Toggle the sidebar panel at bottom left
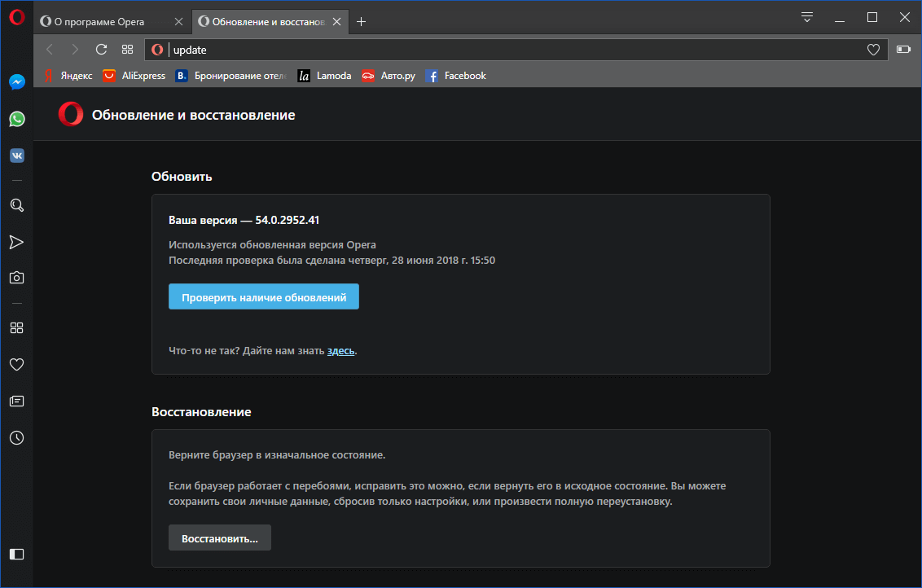This screenshot has width=922, height=588. [x=17, y=554]
